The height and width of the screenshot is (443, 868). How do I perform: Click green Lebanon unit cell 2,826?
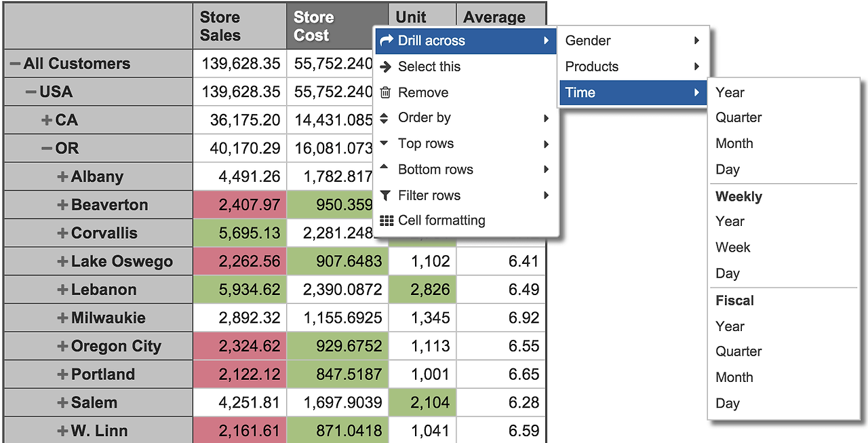[x=422, y=290]
